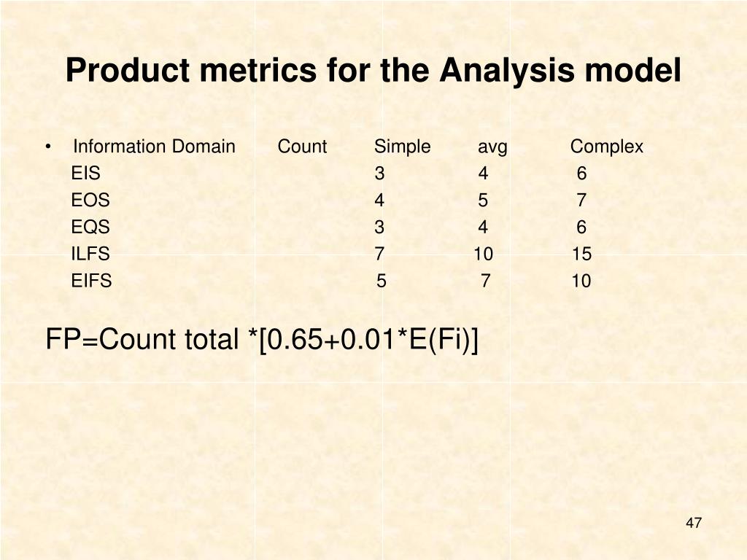
Task: Click the ILFS avg value 10
Action: click(483, 254)
